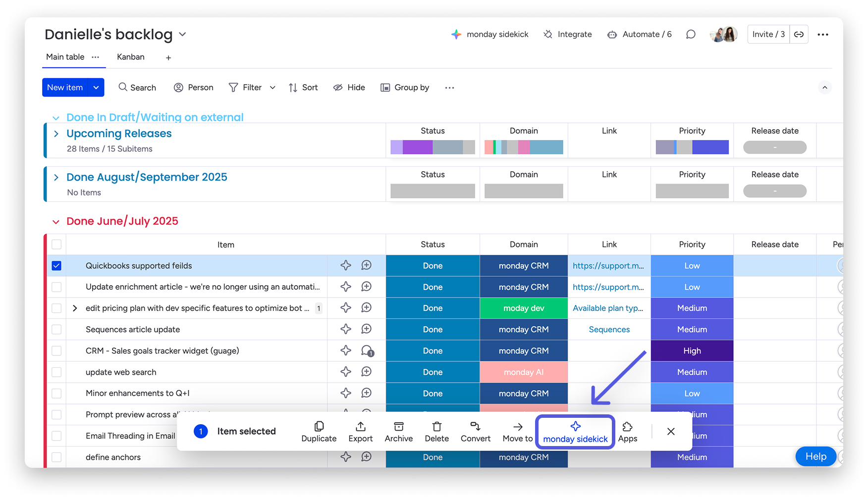Open the New item dropdown arrow
This screenshot has width=868, height=500.
(x=96, y=87)
